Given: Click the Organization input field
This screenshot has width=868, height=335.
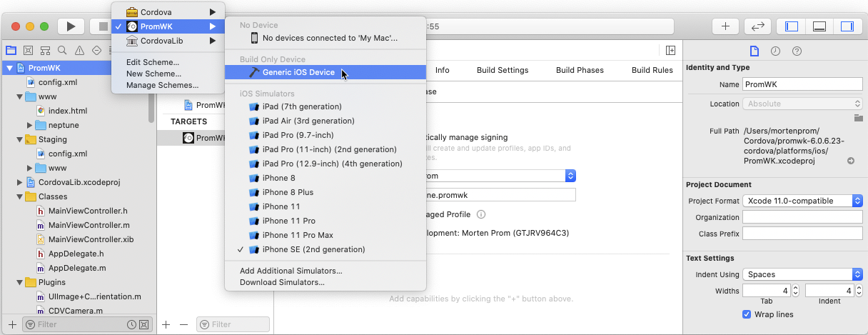Looking at the screenshot, I should click(803, 217).
